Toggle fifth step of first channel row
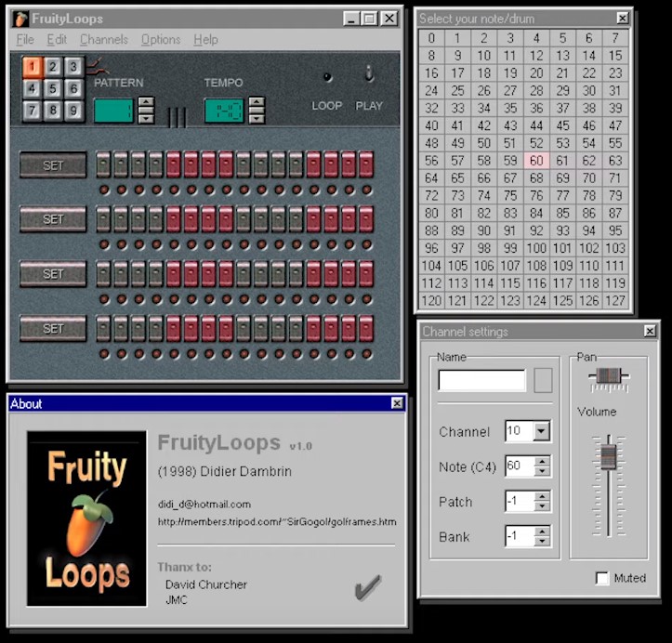This screenshot has height=643, width=672. (x=174, y=164)
